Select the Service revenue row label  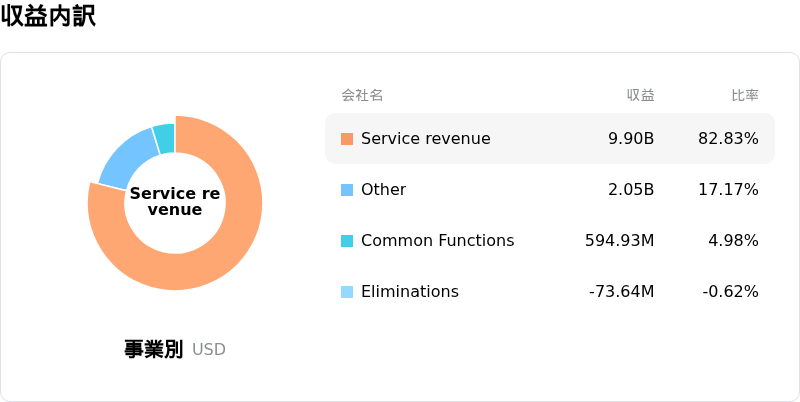[x=426, y=139]
